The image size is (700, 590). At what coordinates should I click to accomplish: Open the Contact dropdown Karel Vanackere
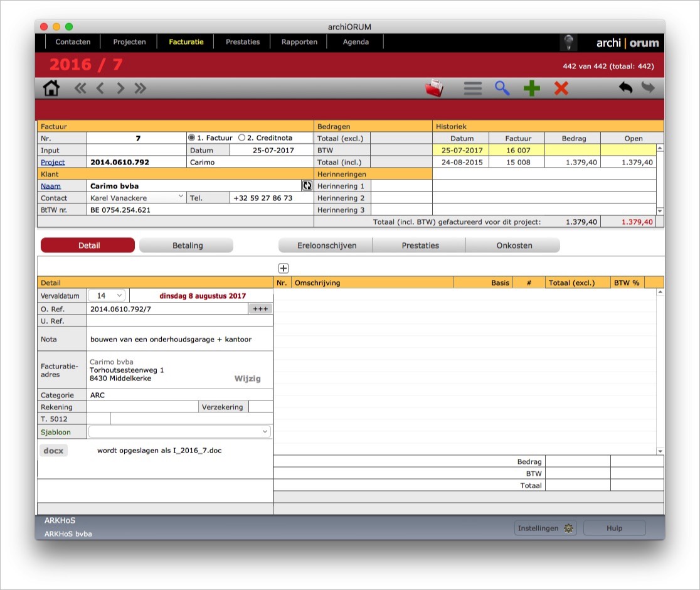point(136,198)
